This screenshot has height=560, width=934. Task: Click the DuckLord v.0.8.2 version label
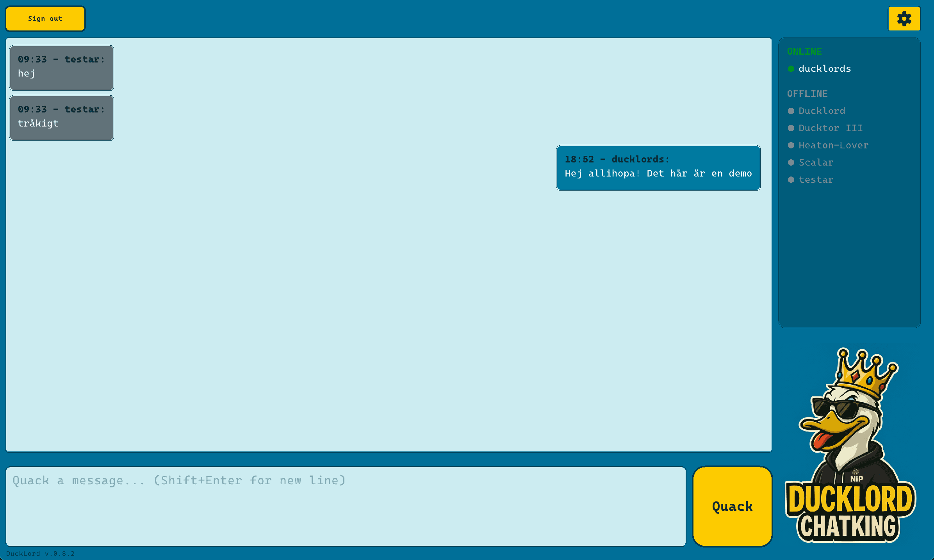click(x=40, y=553)
